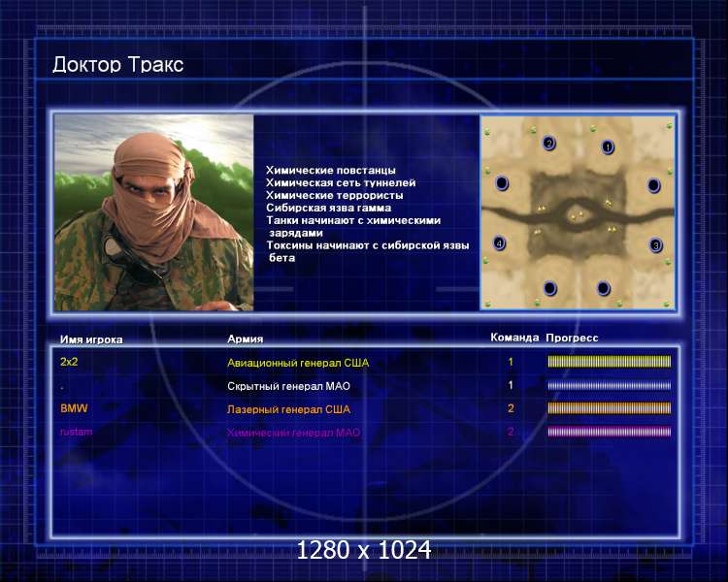Click Скрытный генерал МАО army entry
Image resolution: width=728 pixels, height=582 pixels.
289,386
